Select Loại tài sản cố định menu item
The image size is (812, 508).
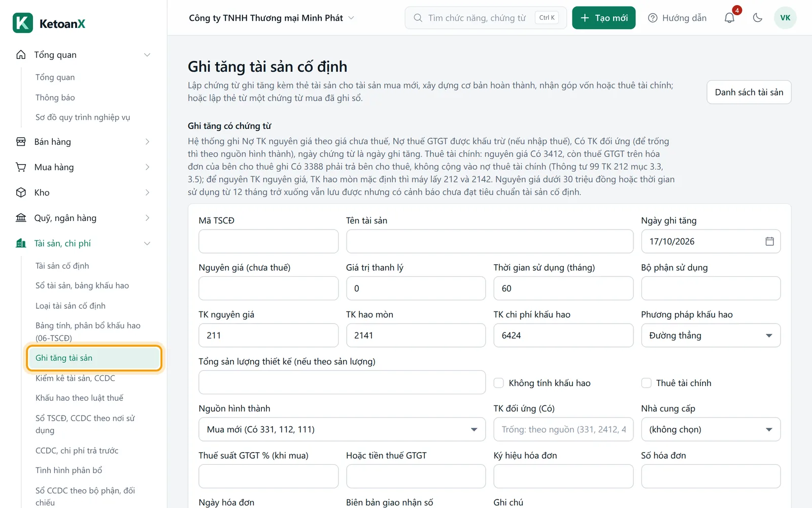click(71, 306)
